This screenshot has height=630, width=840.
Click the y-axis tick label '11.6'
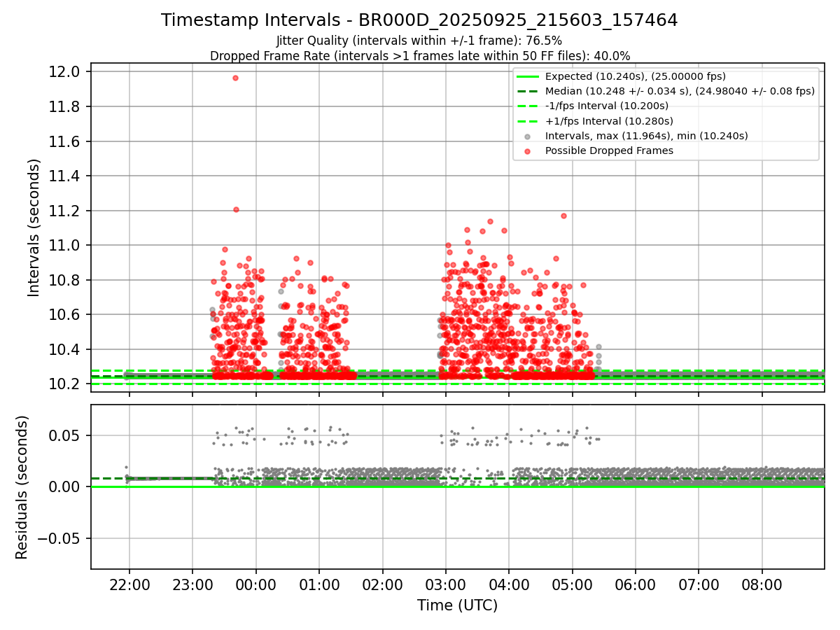pyautogui.click(x=64, y=141)
